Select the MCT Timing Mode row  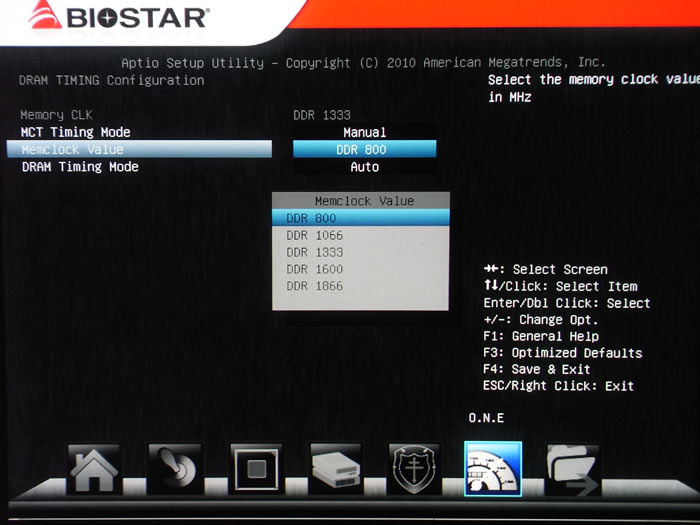coord(139,132)
